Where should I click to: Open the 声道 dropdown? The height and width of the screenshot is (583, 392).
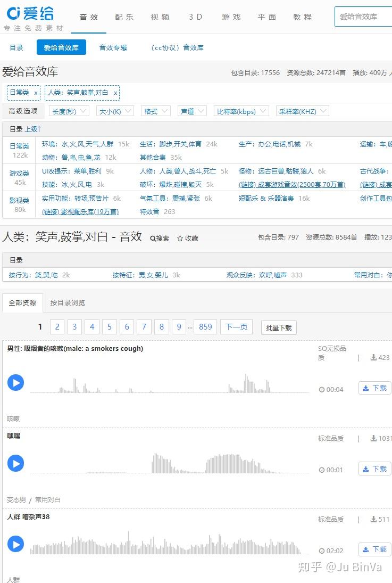point(192,111)
